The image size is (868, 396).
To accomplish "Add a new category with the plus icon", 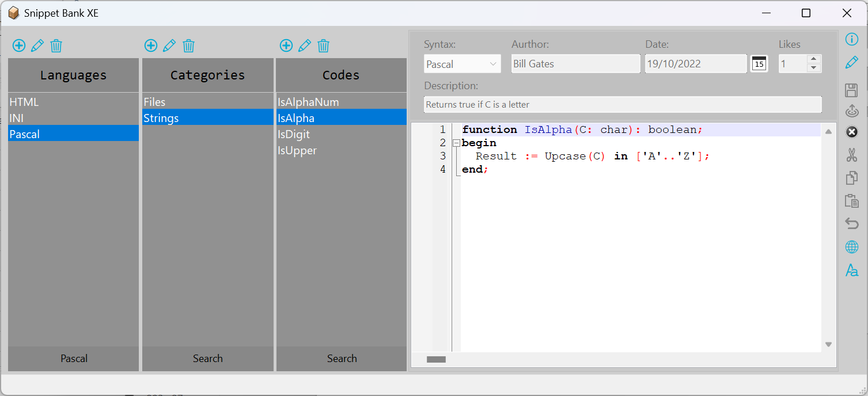I will [150, 45].
